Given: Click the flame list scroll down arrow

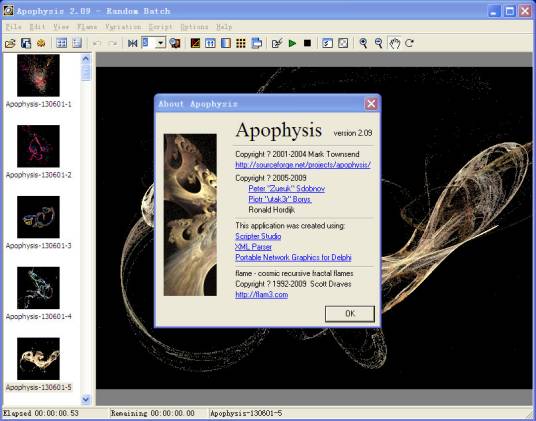Looking at the screenshot, I should [86, 398].
